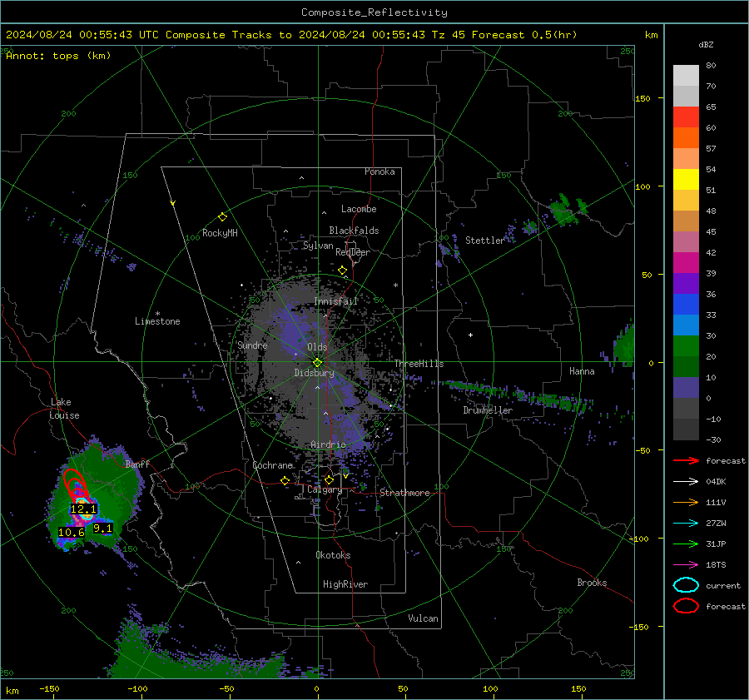
Task: Click the magenta 18TS track arrow
Action: click(686, 565)
